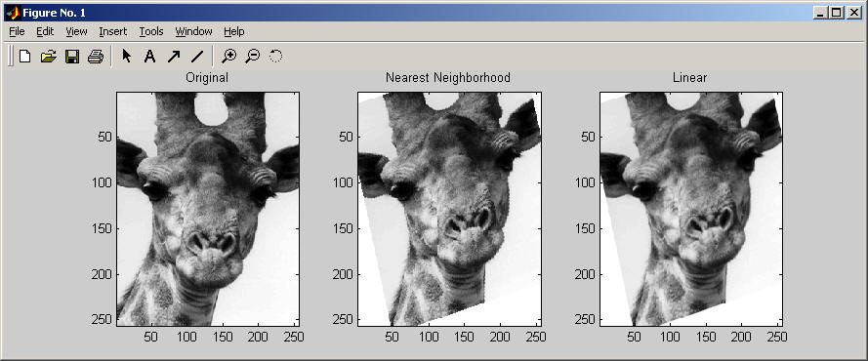Expand the Insert menu
Viewport: 868px width, 361px height.
point(113,31)
